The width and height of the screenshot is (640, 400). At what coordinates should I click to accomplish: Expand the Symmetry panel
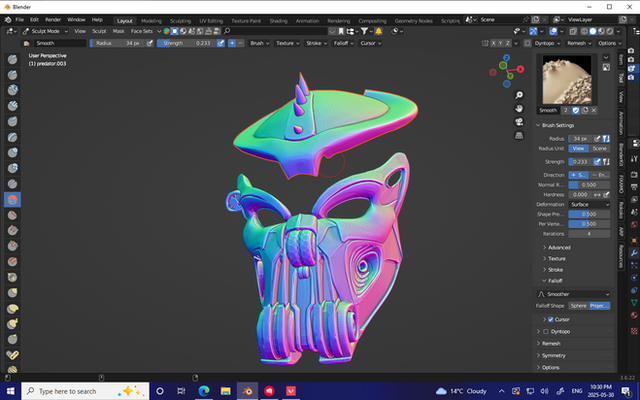tap(553, 355)
